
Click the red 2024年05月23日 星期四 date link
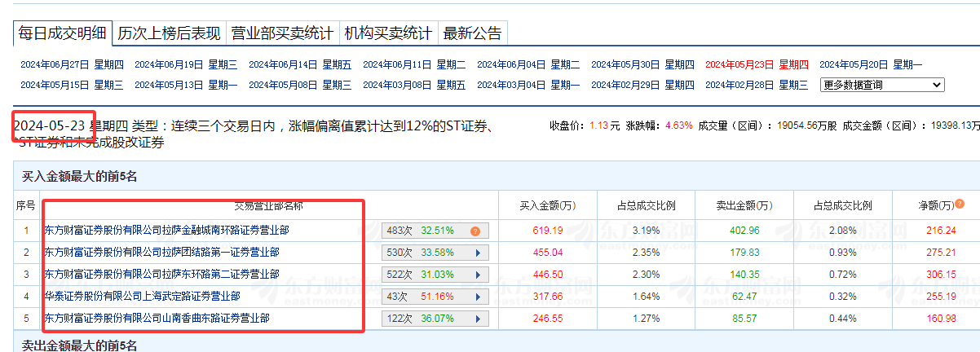(x=757, y=64)
